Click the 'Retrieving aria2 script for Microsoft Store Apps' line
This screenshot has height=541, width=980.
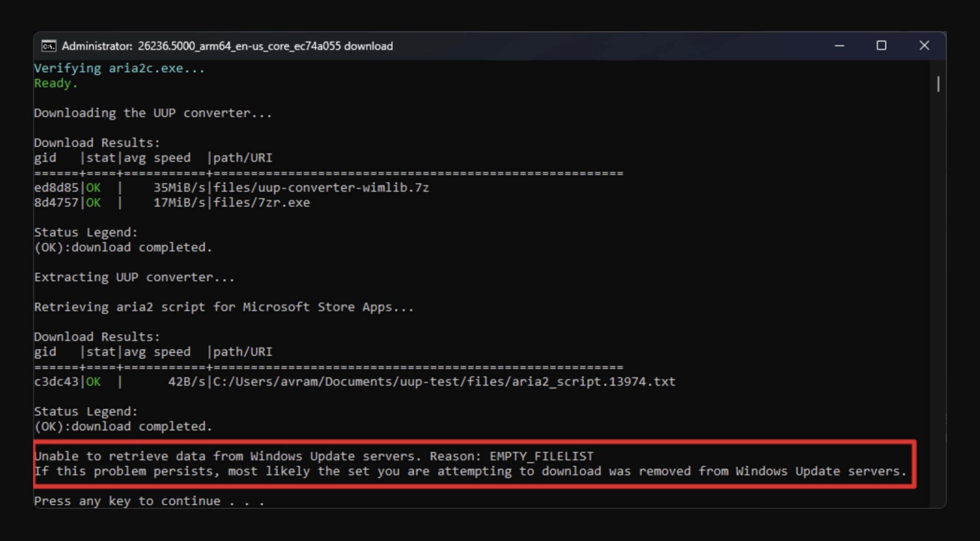pyautogui.click(x=223, y=307)
